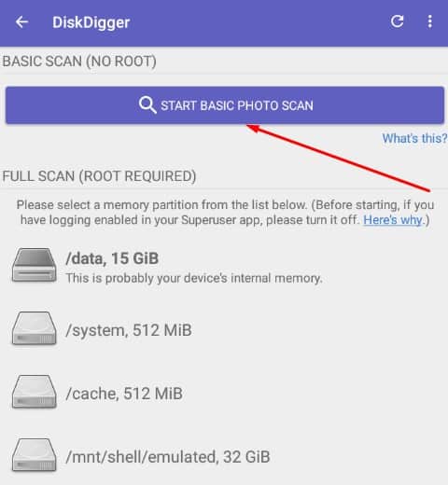Pick the "/cache, 512 MiB" partition
448x485 pixels.
pos(124,394)
